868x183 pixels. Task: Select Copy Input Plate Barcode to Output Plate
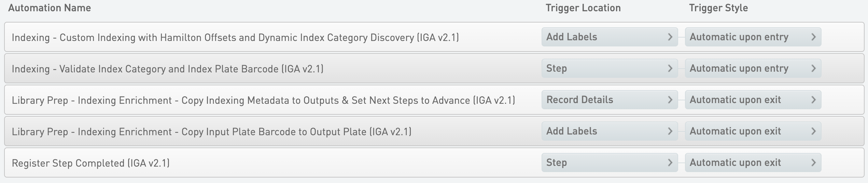(211, 131)
